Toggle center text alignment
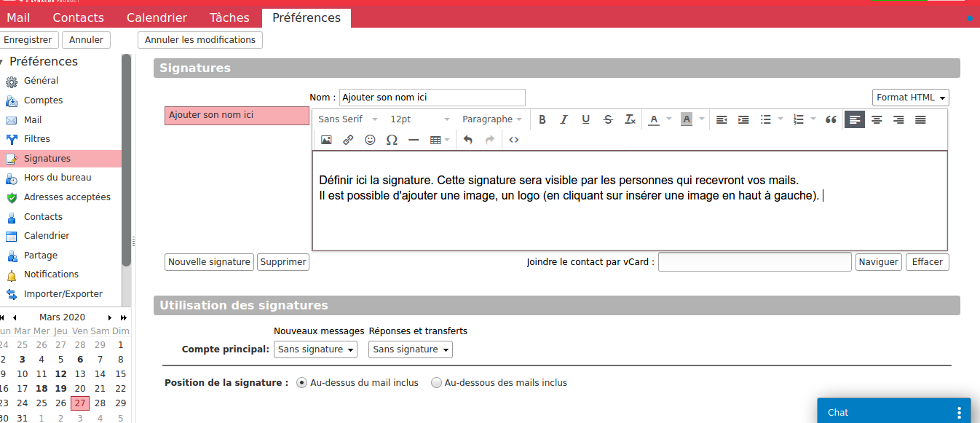 877,119
